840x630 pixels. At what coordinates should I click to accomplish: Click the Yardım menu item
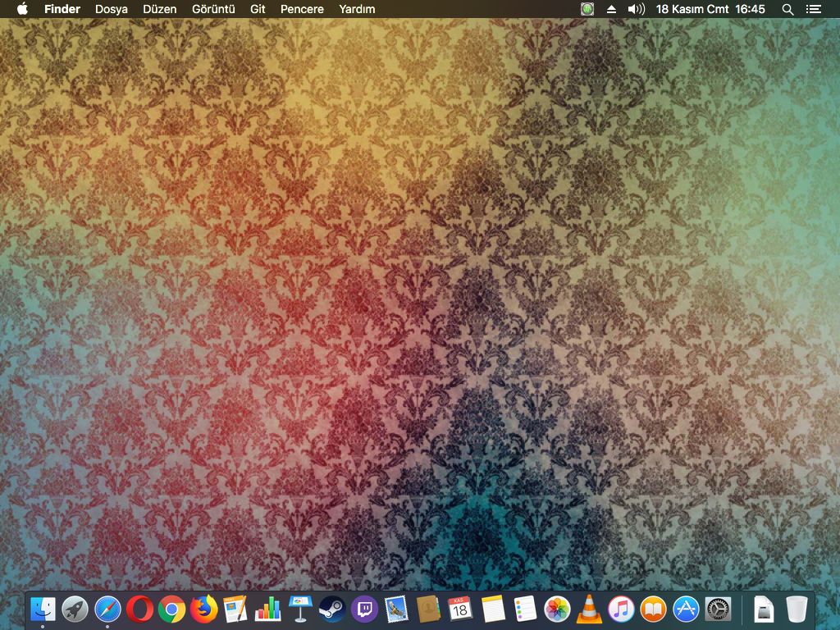click(357, 9)
